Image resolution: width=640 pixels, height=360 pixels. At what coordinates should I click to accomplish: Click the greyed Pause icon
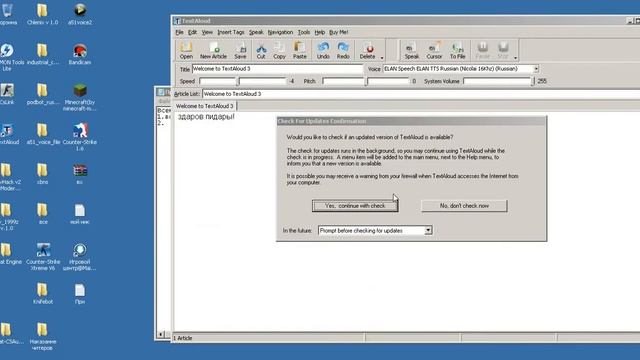click(482, 51)
